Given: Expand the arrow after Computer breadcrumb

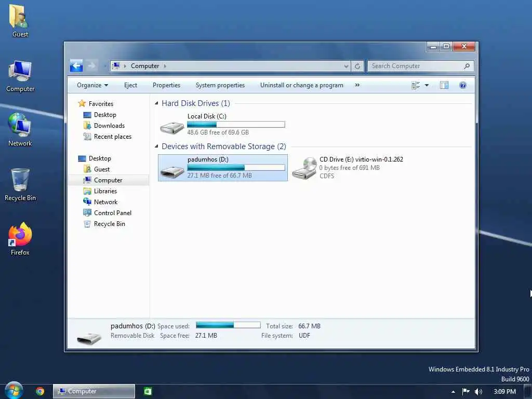Looking at the screenshot, I should click(x=165, y=66).
